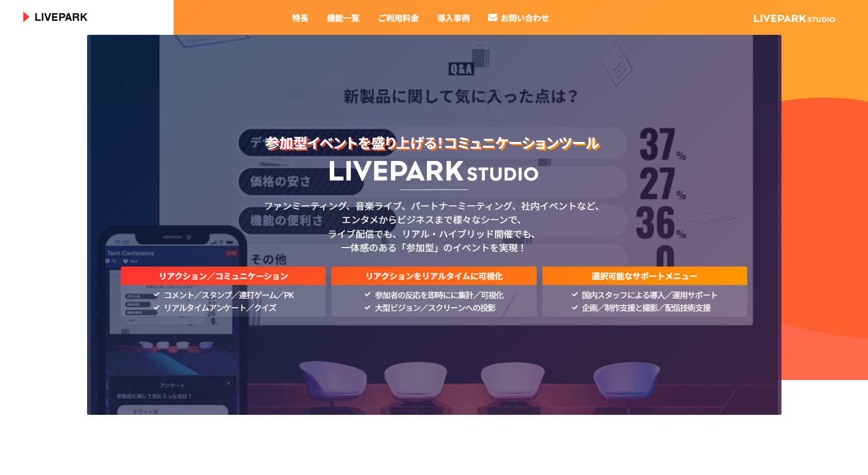Click the 選択可能なサポートメニュー card header
Image resolution: width=868 pixels, height=475 pixels.
(644, 276)
